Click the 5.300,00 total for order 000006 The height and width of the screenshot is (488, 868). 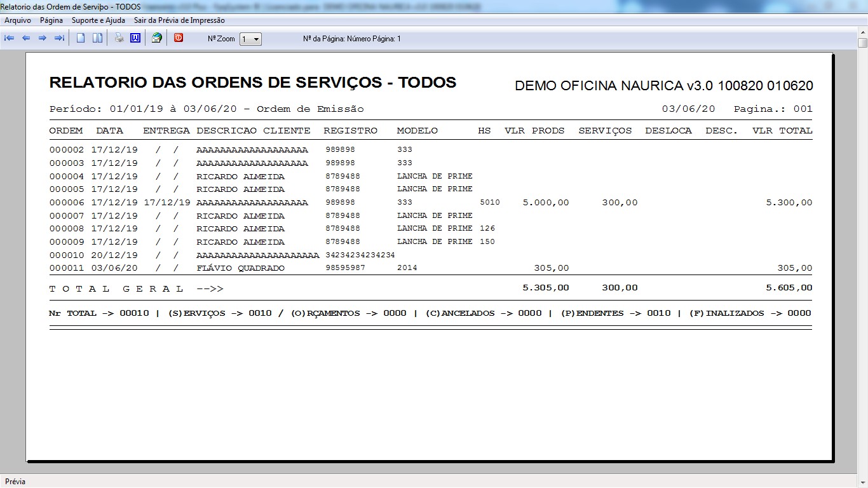(x=789, y=203)
